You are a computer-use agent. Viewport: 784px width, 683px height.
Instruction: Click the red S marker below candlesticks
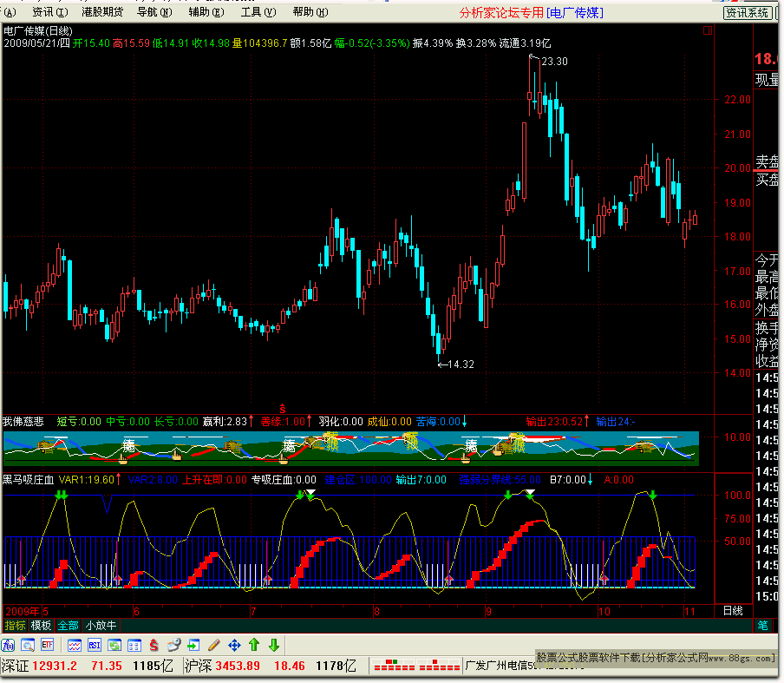coord(283,408)
